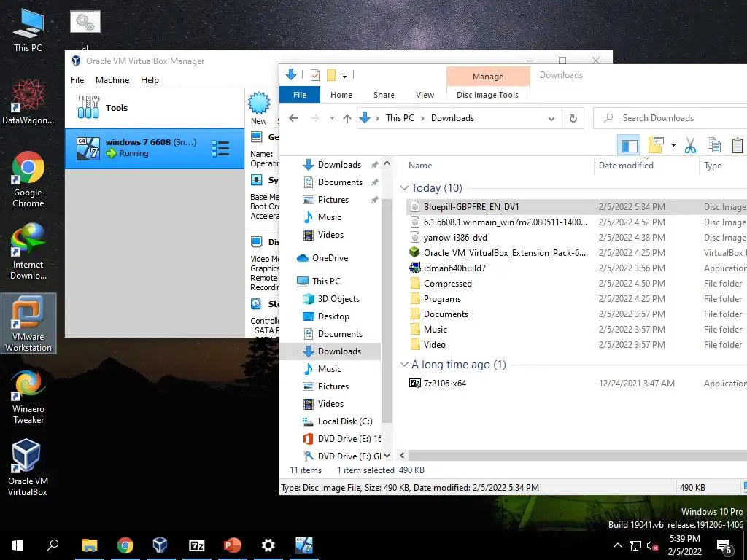This screenshot has width=747, height=560.
Task: Open Disc Image Tools ribbon tab
Action: pos(487,95)
